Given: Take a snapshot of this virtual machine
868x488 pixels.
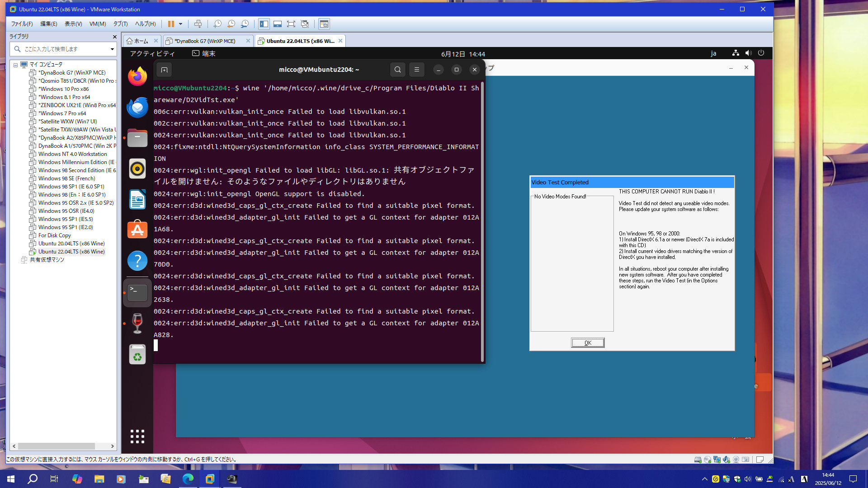Looking at the screenshot, I should tap(217, 24).
